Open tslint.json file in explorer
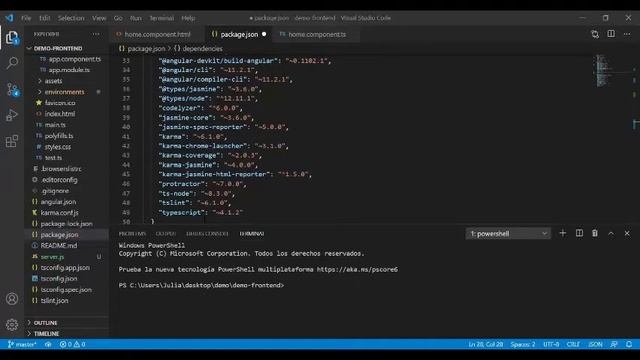This screenshot has height=360, width=640. pos(54,300)
